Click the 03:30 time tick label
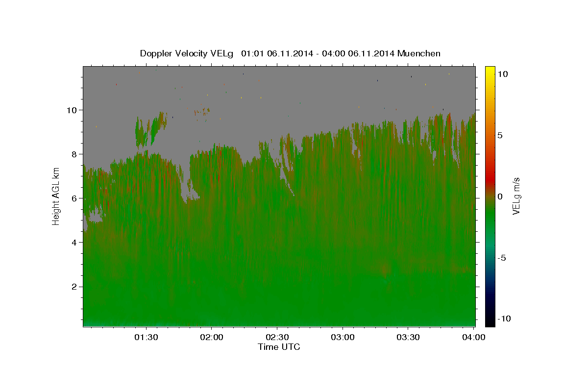The image size is (588, 392). point(408,337)
